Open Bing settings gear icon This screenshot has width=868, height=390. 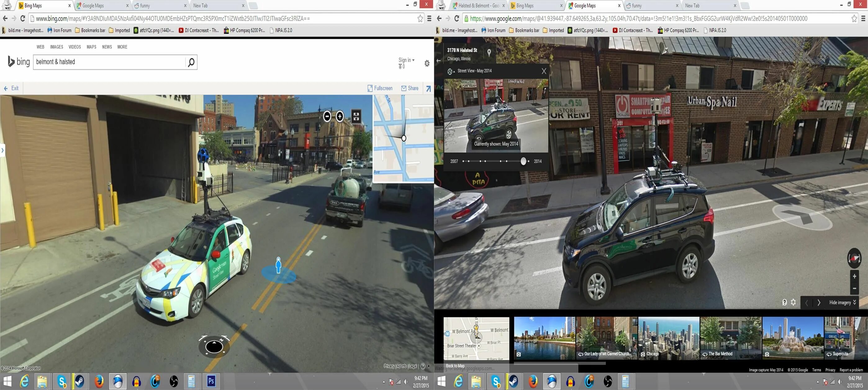tap(427, 63)
